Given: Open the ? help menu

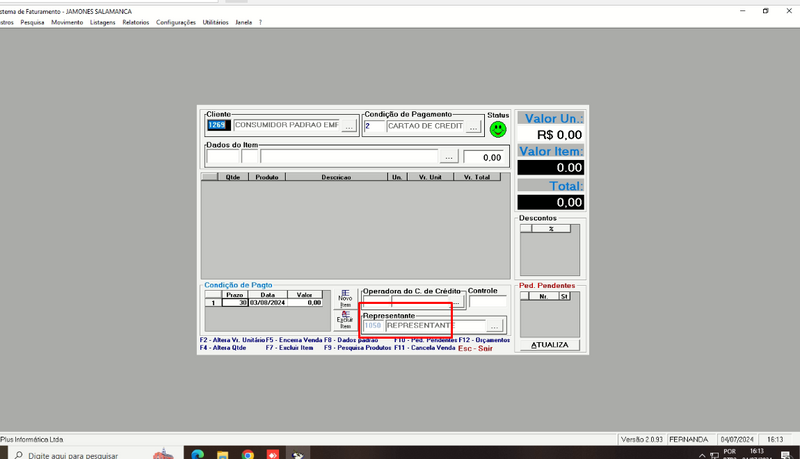Looking at the screenshot, I should tap(260, 22).
